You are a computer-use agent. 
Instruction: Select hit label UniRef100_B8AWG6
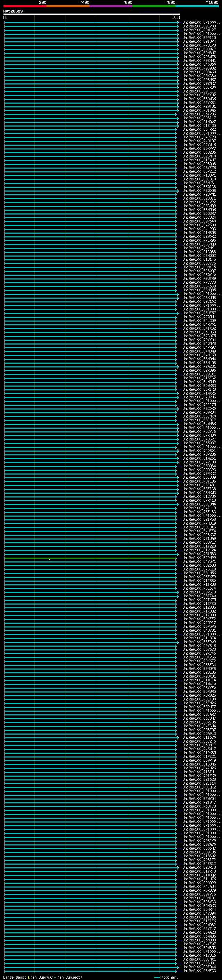(199, 99)
